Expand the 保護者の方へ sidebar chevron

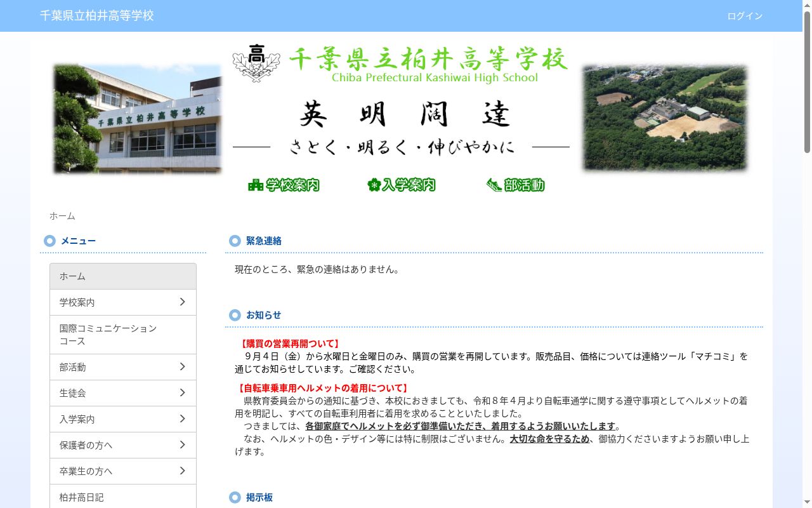click(x=182, y=444)
